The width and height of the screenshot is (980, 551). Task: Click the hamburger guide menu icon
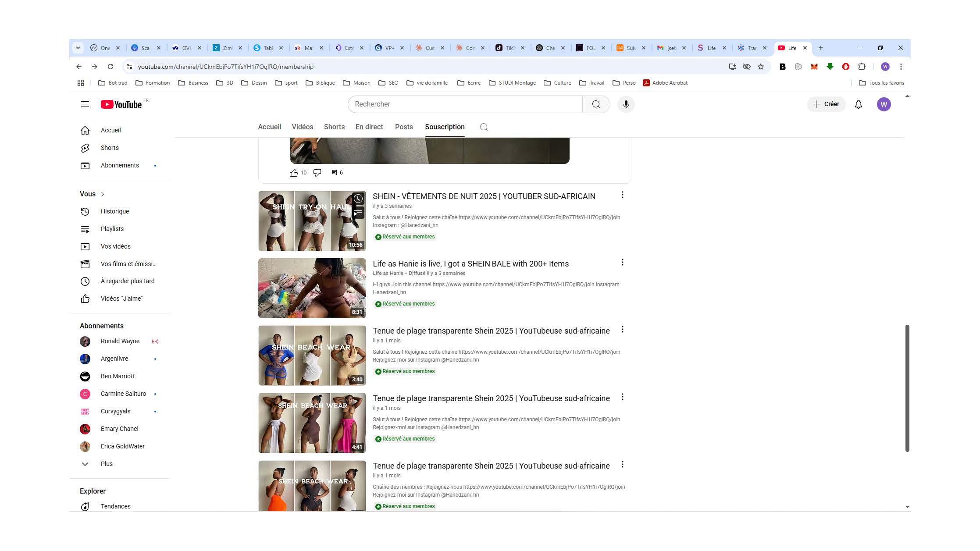click(85, 104)
